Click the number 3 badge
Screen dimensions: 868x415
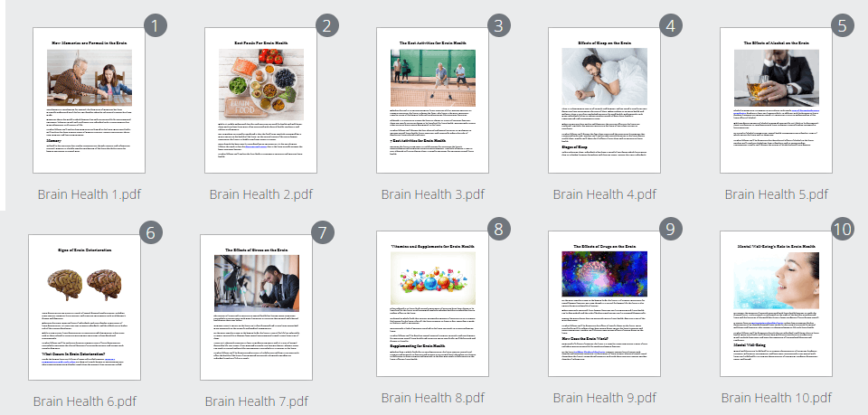(498, 26)
